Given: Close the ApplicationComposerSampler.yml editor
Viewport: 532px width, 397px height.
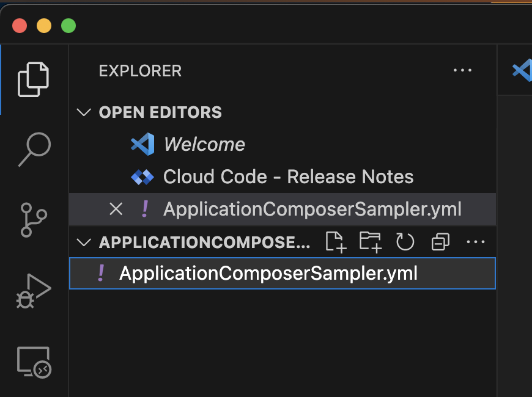Looking at the screenshot, I should (116, 209).
